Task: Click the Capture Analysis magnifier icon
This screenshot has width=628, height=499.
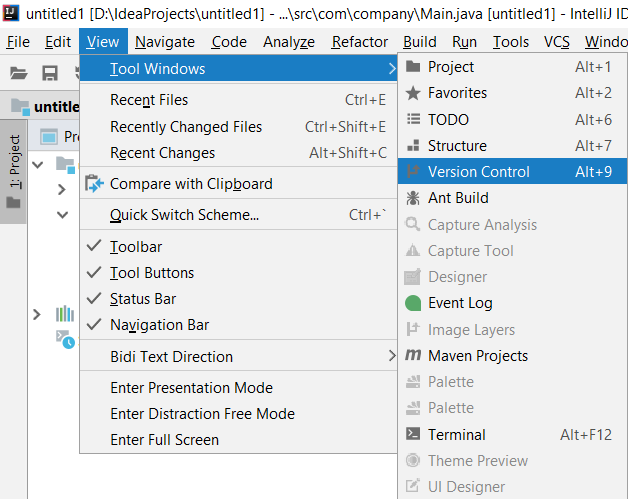Action: tap(413, 224)
